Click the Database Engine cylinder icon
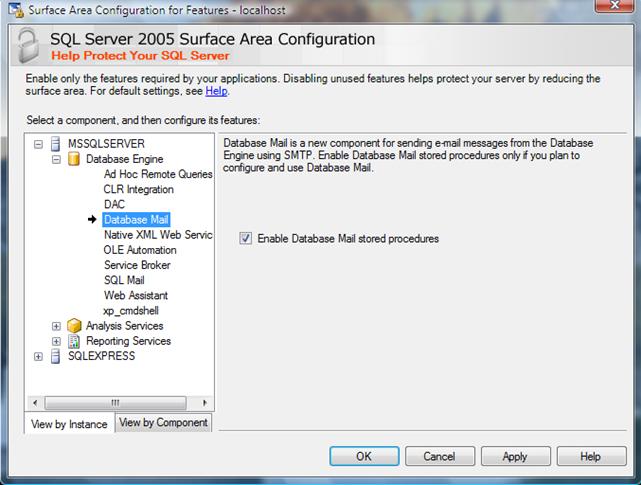 pyautogui.click(x=74, y=159)
